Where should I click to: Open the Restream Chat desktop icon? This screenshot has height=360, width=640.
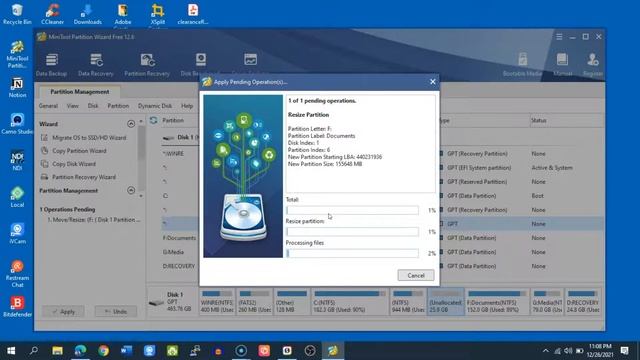pyautogui.click(x=17, y=273)
